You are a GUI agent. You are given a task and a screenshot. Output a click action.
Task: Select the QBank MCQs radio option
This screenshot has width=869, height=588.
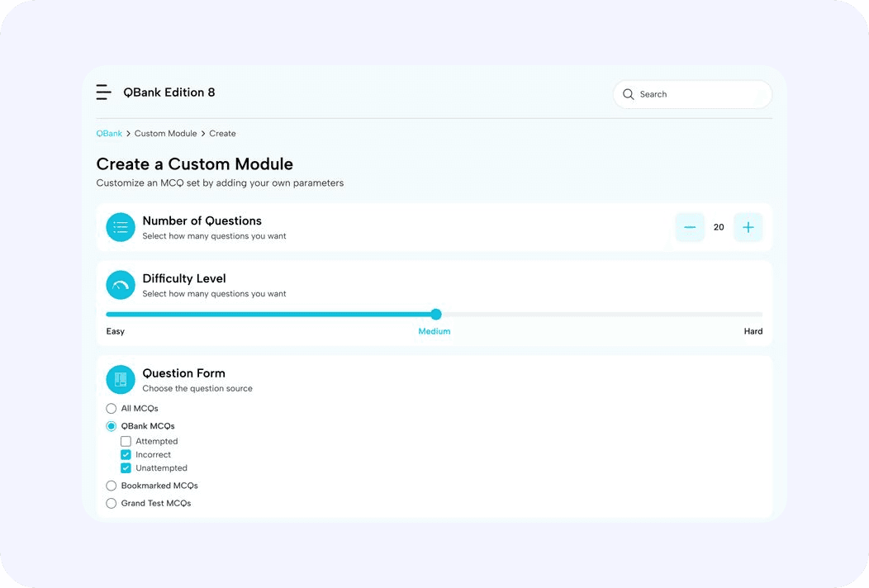(x=112, y=426)
